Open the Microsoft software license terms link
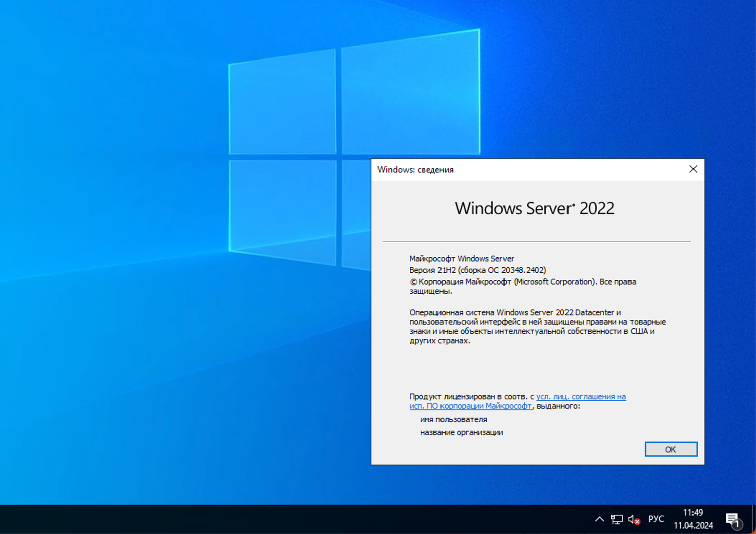The height and width of the screenshot is (534, 756). pos(518,401)
